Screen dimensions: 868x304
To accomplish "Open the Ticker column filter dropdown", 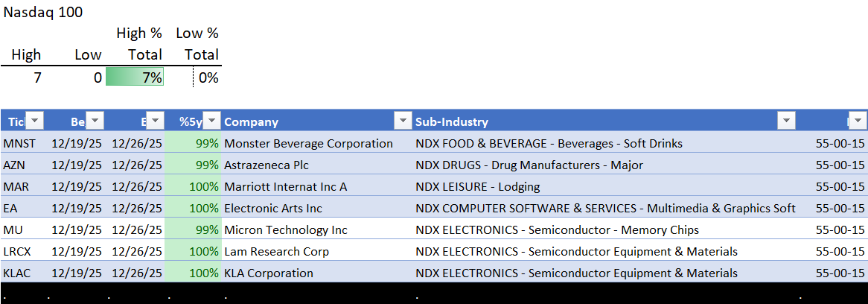I will click(x=36, y=121).
